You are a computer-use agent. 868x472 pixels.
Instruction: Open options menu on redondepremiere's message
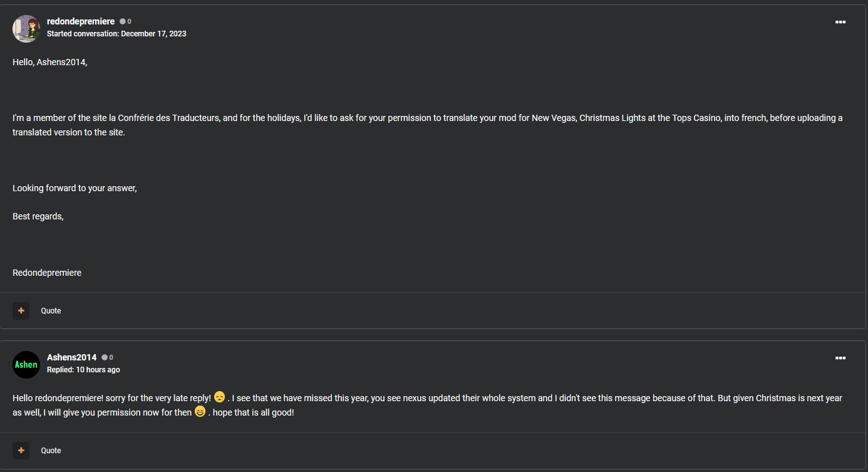click(x=840, y=22)
